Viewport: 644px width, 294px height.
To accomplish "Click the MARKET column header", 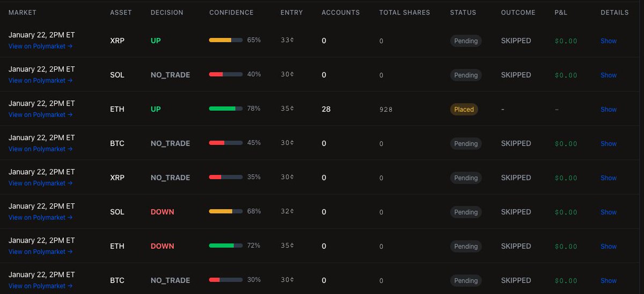I will 23,12.
